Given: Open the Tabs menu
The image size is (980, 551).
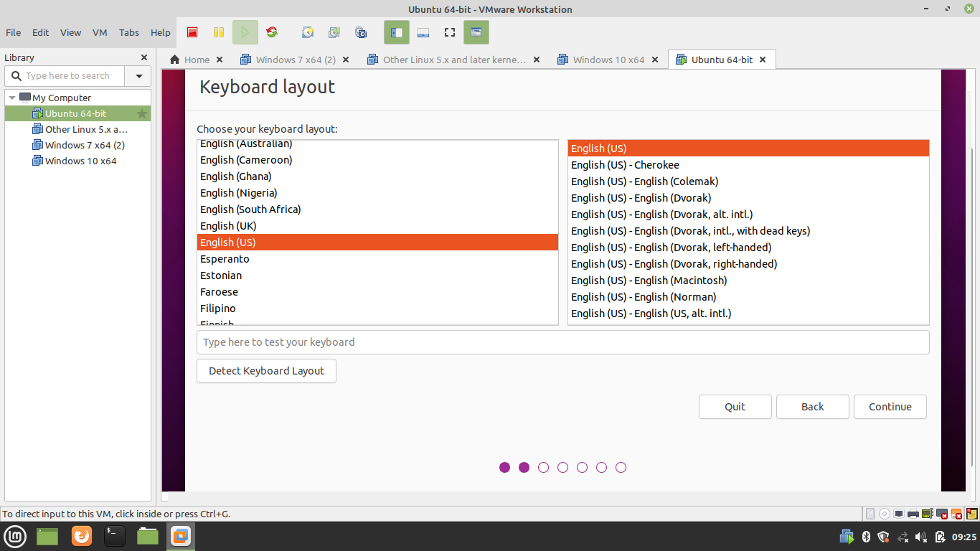Looking at the screenshot, I should click(129, 32).
